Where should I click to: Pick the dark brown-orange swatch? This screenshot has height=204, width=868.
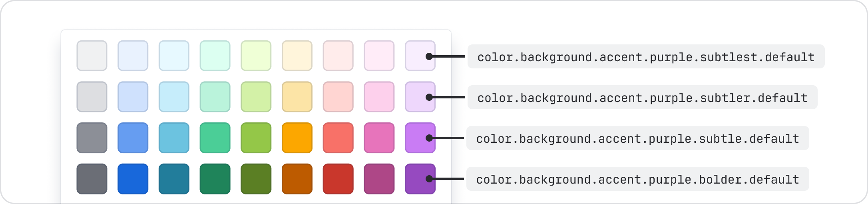tap(297, 179)
